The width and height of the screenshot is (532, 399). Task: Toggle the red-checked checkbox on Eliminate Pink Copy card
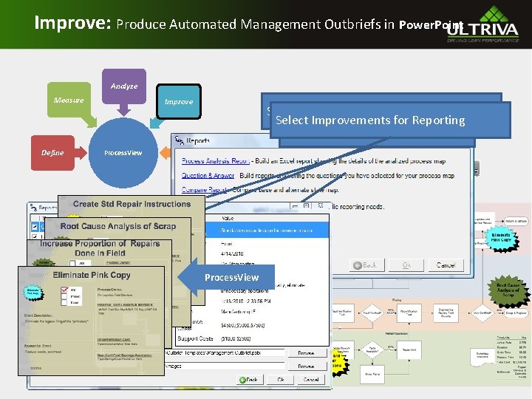click(x=64, y=290)
